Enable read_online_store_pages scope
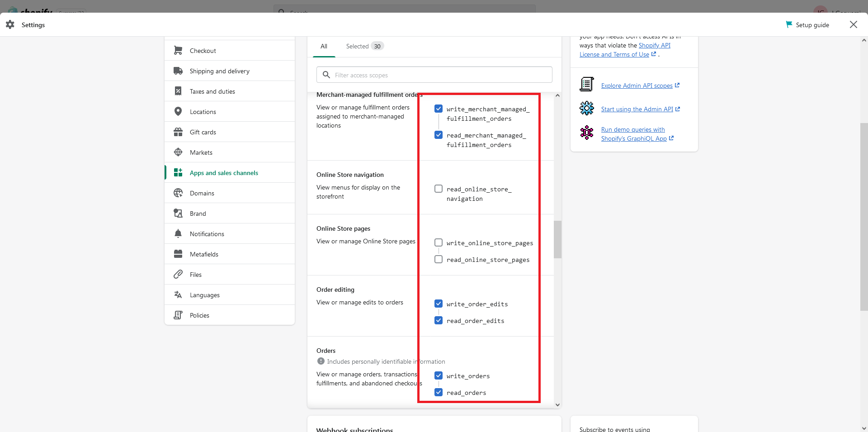868x432 pixels. [x=439, y=259]
